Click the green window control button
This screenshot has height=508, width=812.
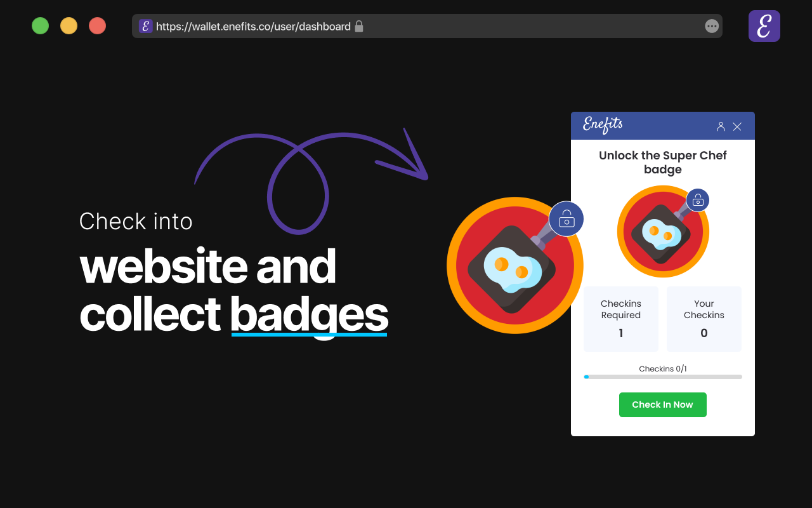tap(40, 26)
